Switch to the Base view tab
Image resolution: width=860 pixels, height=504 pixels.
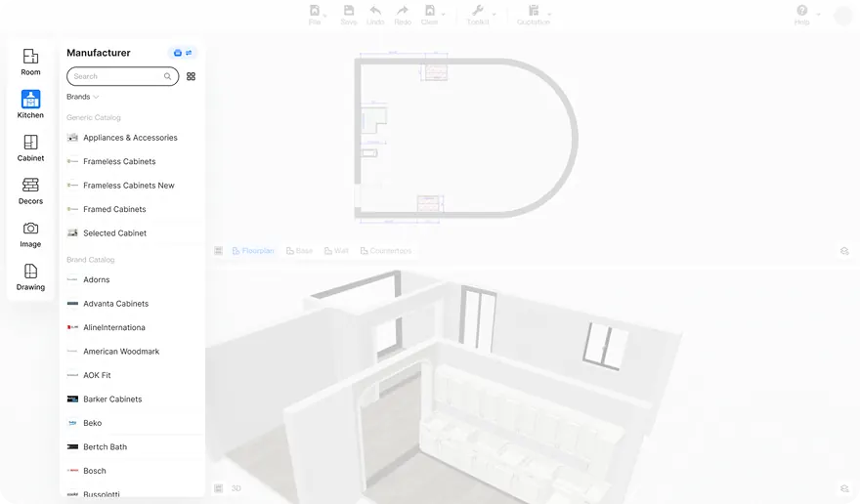[299, 251]
